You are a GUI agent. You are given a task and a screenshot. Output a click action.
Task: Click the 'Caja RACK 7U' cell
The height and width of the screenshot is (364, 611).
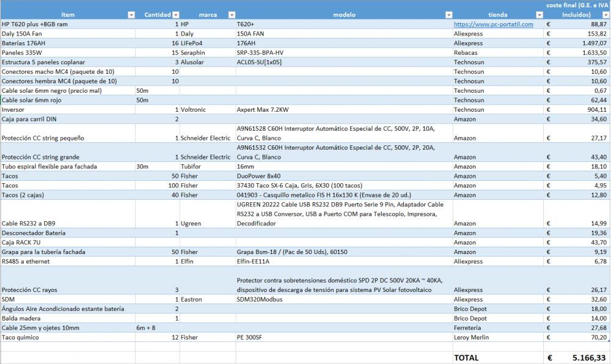point(68,242)
